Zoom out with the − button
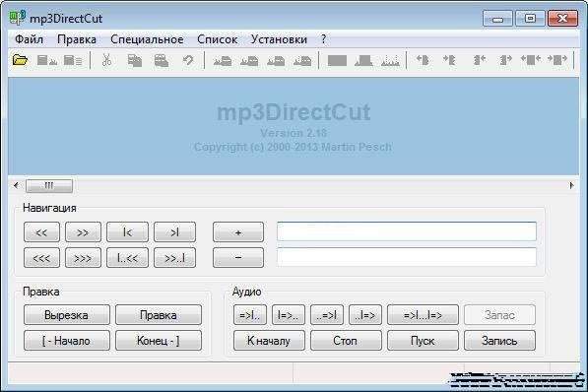 tap(238, 258)
